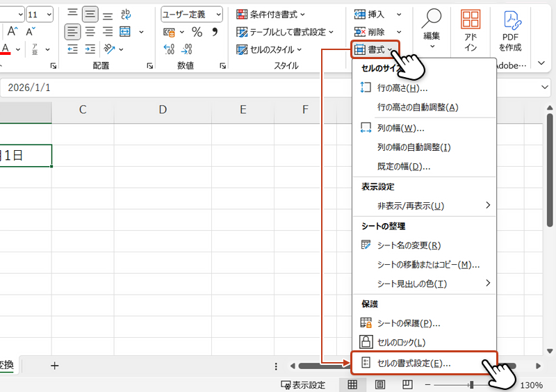Open font size 11 dropdown
Image resolution: width=556 pixels, height=392 pixels.
(49, 15)
